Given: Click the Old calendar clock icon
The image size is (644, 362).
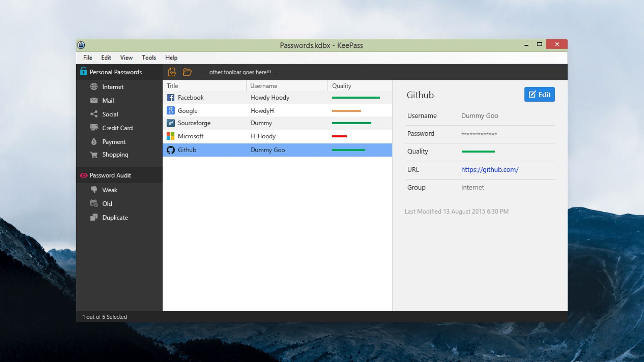Looking at the screenshot, I should pyautogui.click(x=94, y=203).
